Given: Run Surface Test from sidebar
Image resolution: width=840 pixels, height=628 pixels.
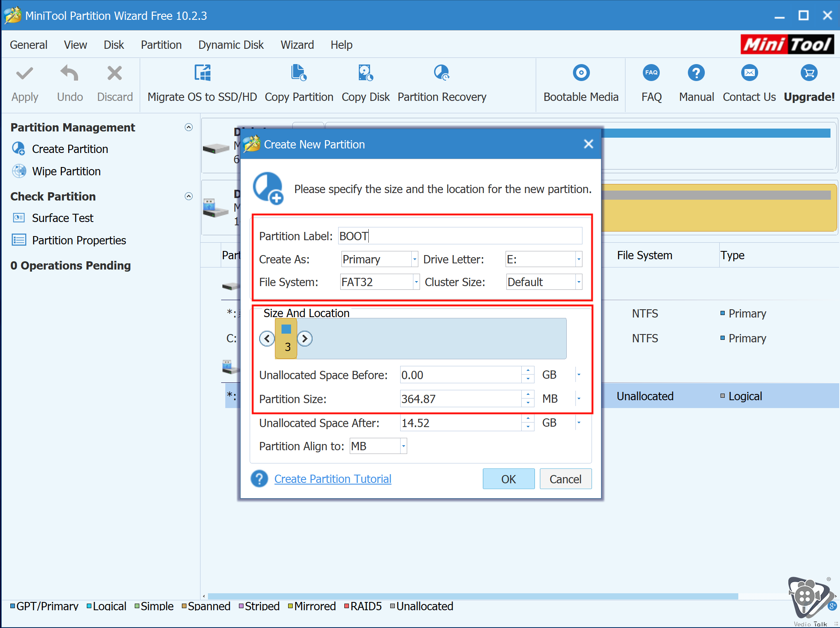Looking at the screenshot, I should pyautogui.click(x=62, y=218).
